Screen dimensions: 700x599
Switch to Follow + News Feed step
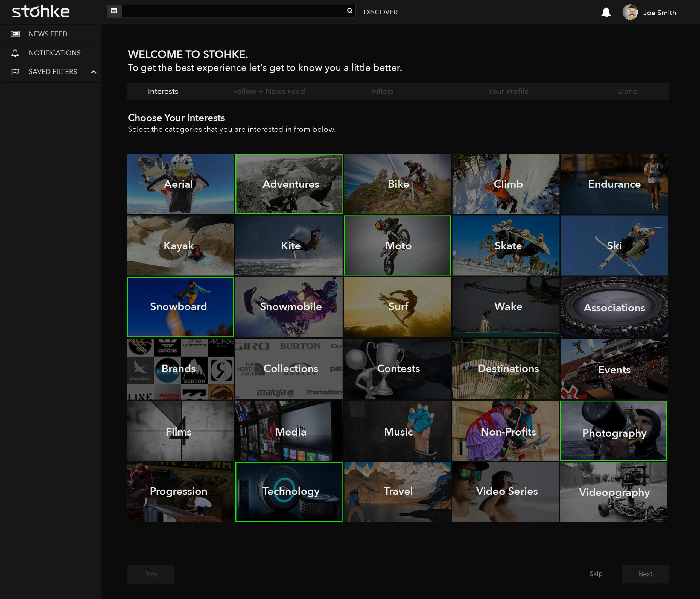coord(269,92)
